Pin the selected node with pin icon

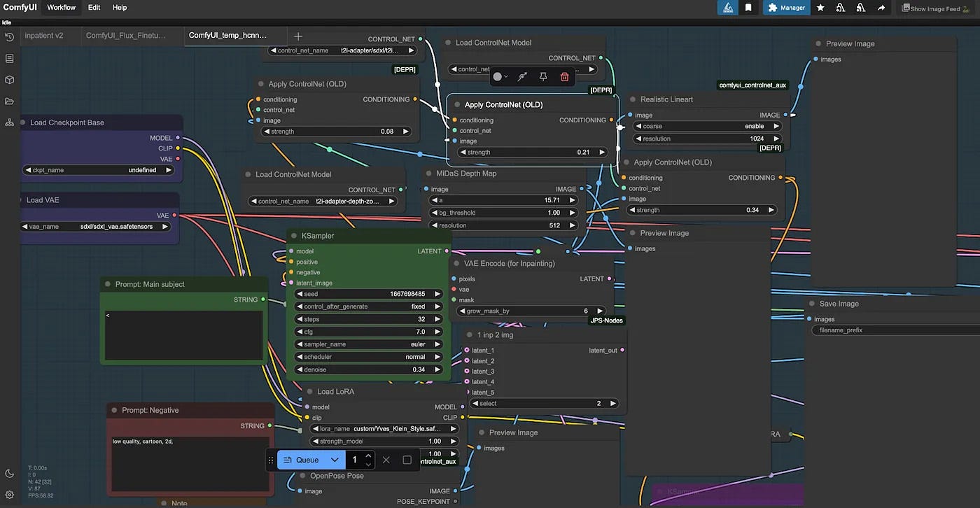[543, 77]
